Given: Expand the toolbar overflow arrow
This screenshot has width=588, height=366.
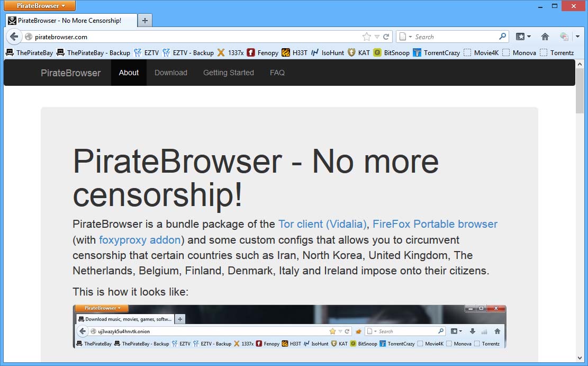Looking at the screenshot, I should (x=577, y=37).
